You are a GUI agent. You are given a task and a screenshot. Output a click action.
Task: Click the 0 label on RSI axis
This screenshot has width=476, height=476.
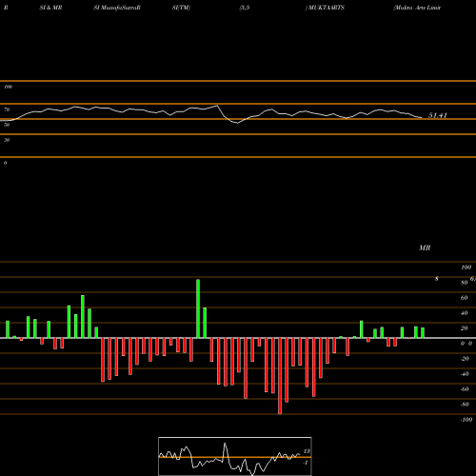click(x=5, y=163)
